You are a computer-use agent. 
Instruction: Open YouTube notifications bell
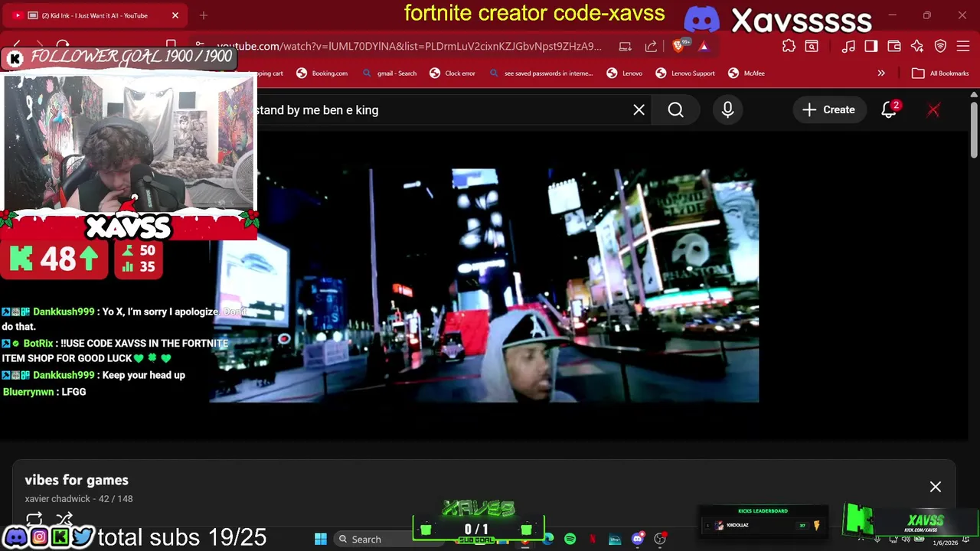(889, 110)
